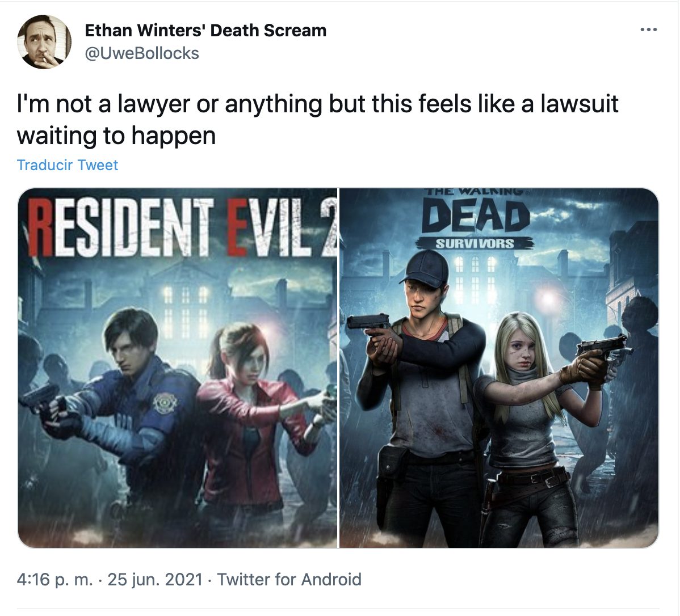Open the tweet's three-dot more menu
680x616 pixels.
tap(648, 30)
